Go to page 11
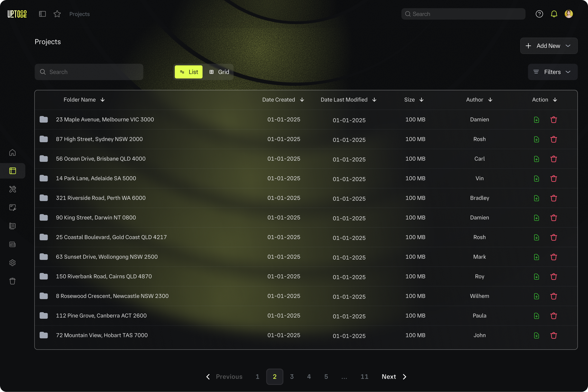Viewport: 588px width, 392px height. (365, 377)
